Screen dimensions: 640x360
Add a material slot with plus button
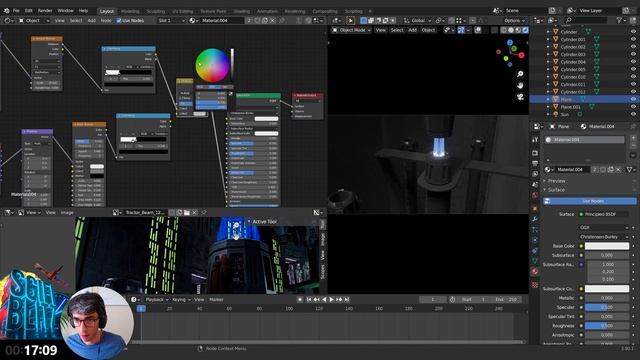pyautogui.click(x=633, y=139)
